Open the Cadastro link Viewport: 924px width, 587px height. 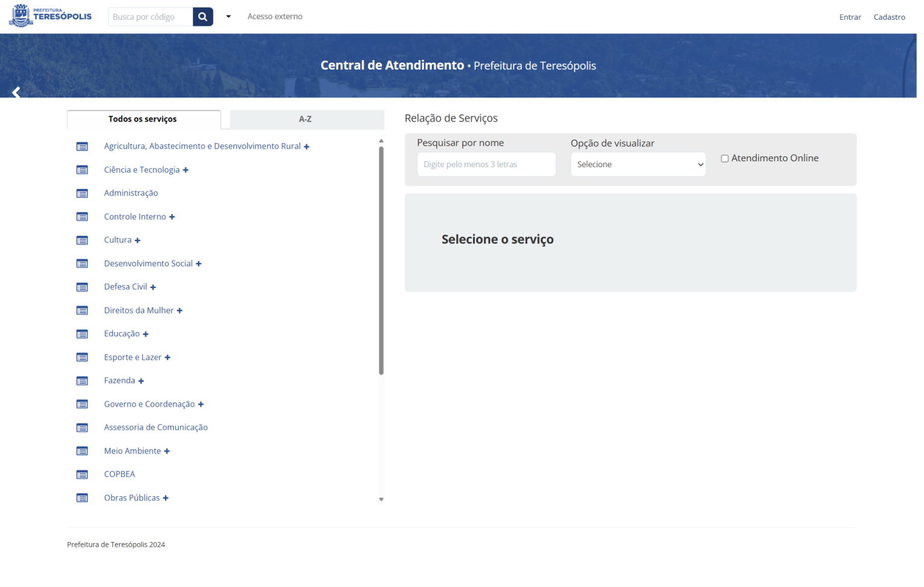(x=889, y=17)
